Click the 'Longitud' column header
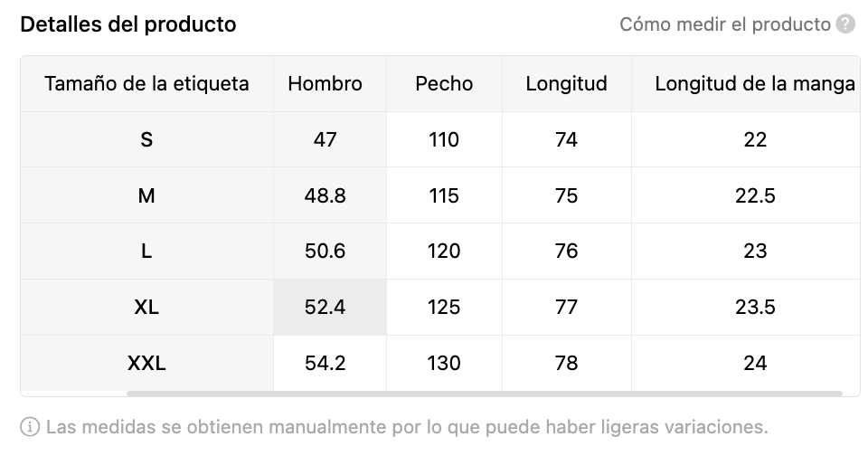Viewport: 868px width, 456px height. pyautogui.click(x=566, y=84)
